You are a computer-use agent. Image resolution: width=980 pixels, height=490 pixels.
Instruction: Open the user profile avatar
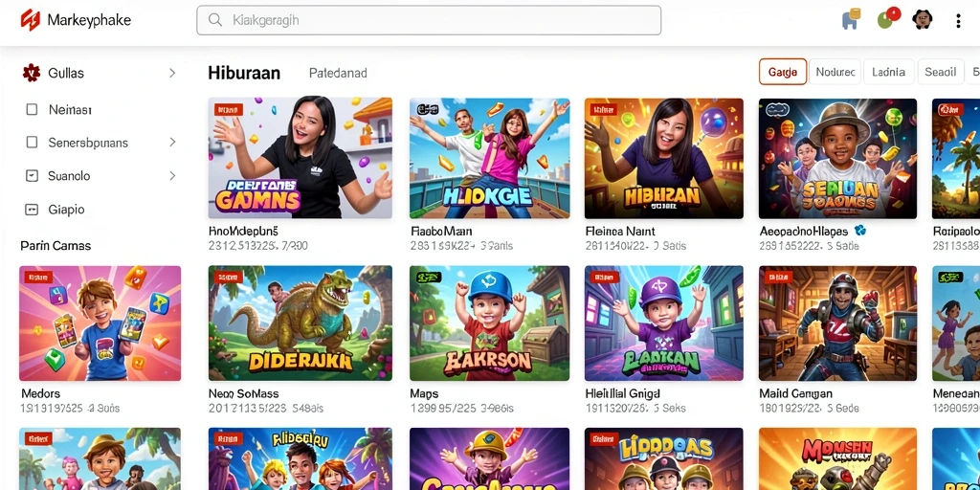(923, 20)
